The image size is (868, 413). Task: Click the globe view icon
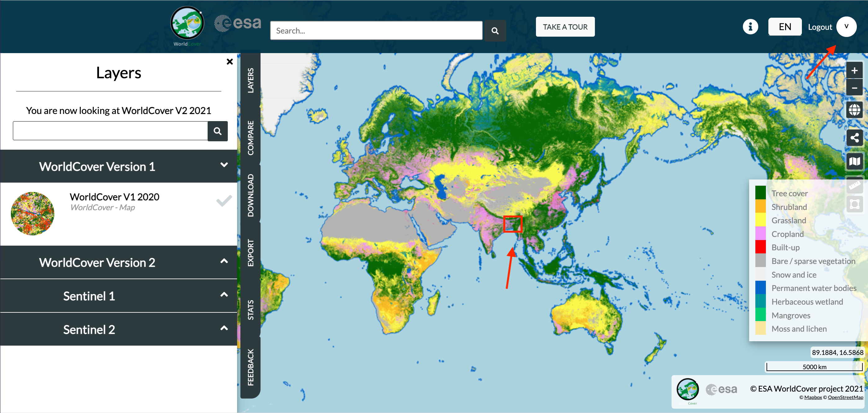pyautogui.click(x=854, y=110)
